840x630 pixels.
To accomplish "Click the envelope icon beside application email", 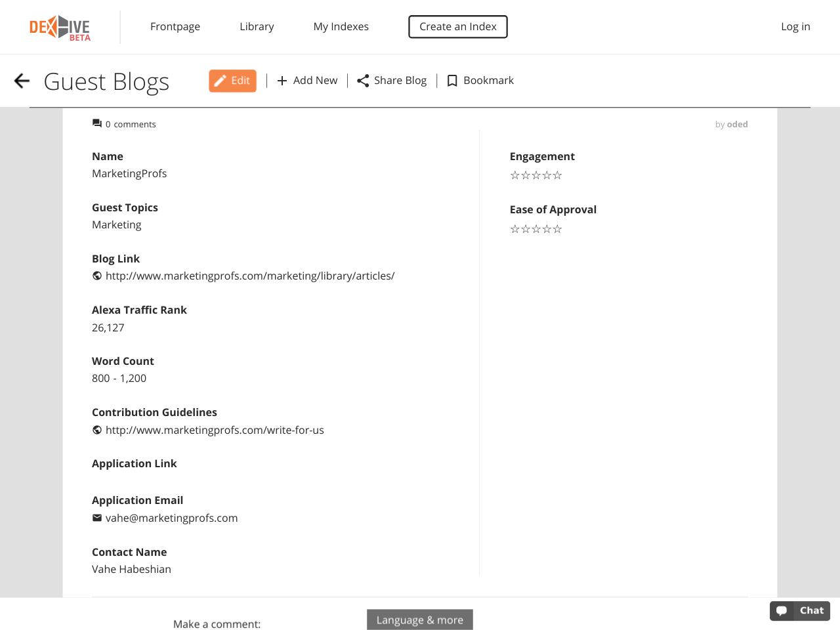I will click(97, 518).
